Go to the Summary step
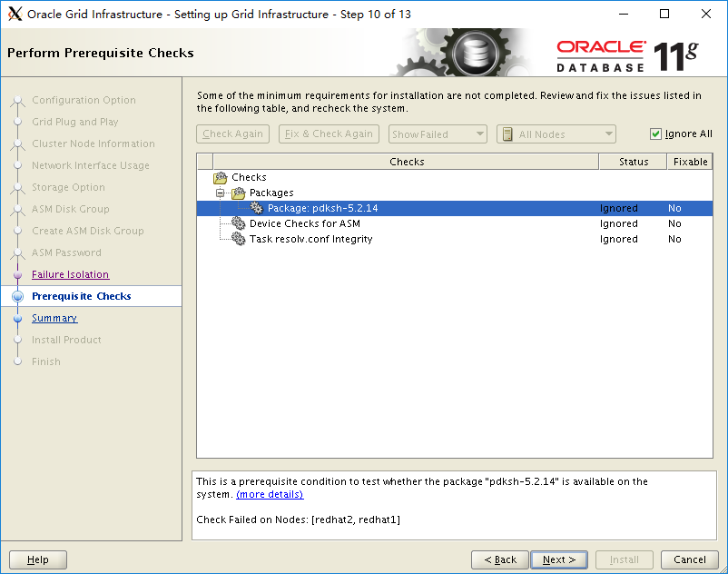 click(54, 318)
